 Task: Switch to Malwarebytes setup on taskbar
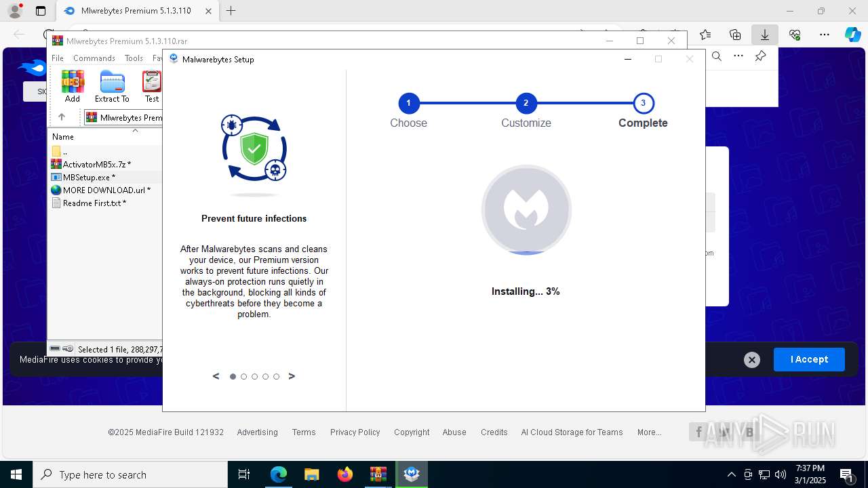click(412, 474)
